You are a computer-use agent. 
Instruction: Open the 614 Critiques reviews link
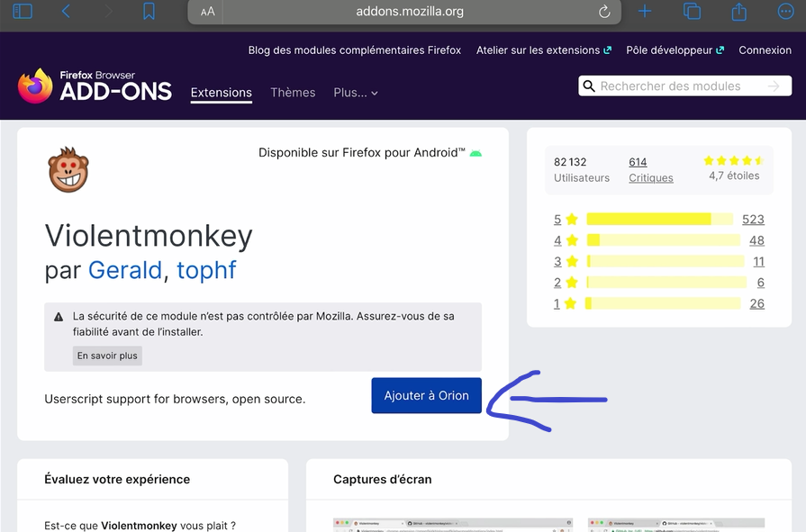pyautogui.click(x=650, y=170)
